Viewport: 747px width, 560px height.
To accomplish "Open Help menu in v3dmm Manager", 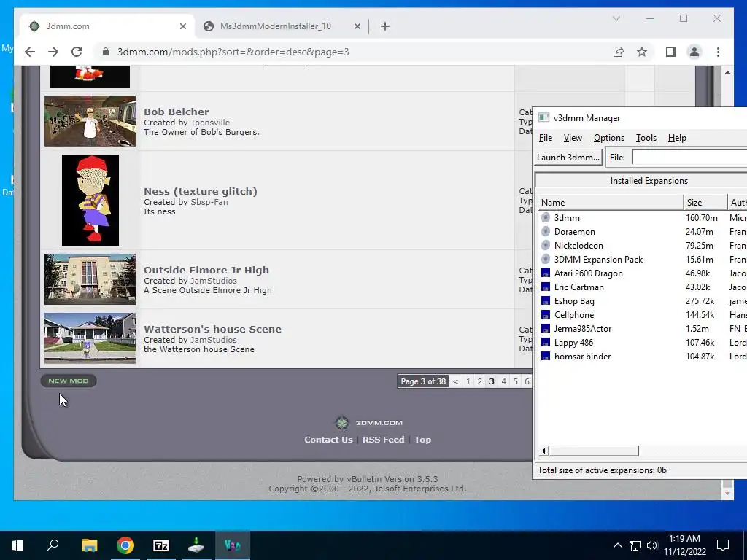I will pyautogui.click(x=677, y=138).
